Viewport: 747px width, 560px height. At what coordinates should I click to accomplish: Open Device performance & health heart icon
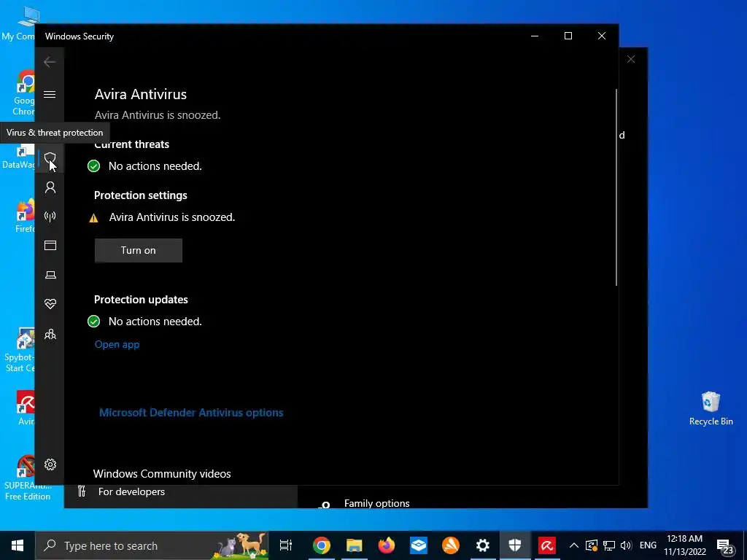tap(50, 304)
